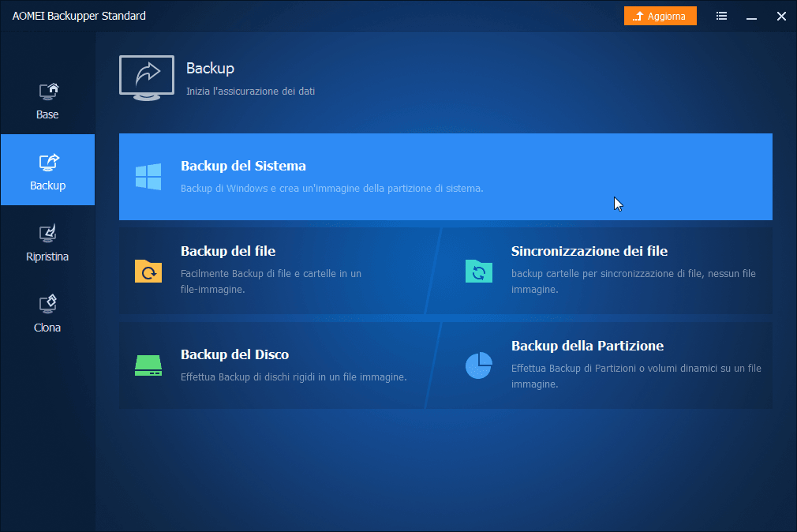Switch to the Ripristina tab label
This screenshot has width=797, height=532.
click(x=47, y=257)
